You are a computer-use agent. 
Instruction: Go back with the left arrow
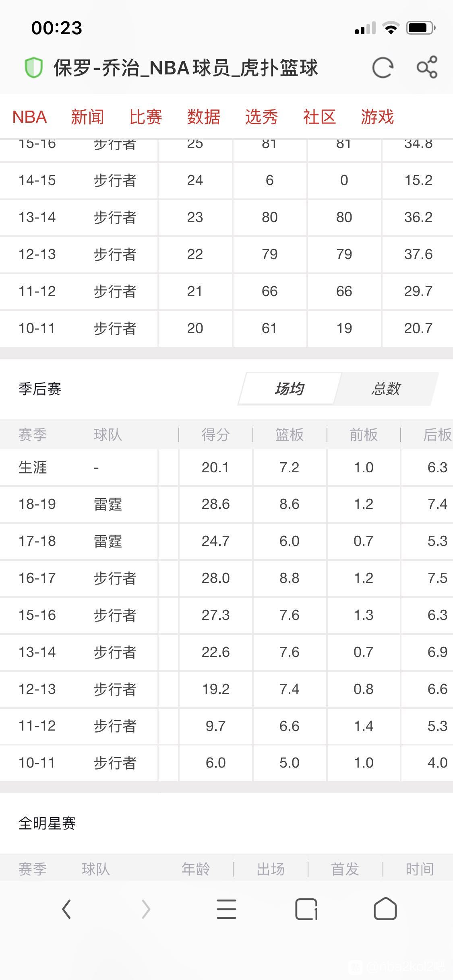pyautogui.click(x=66, y=909)
